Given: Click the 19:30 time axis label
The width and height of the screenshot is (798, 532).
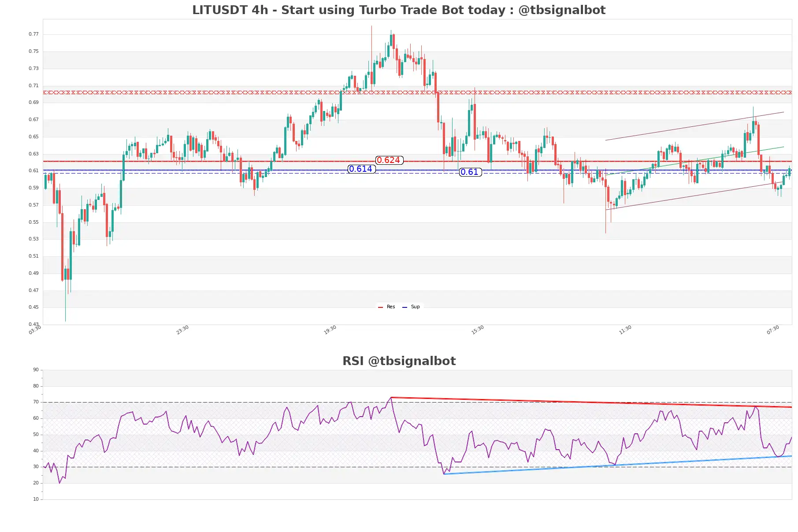Looking at the screenshot, I should tap(330, 330).
